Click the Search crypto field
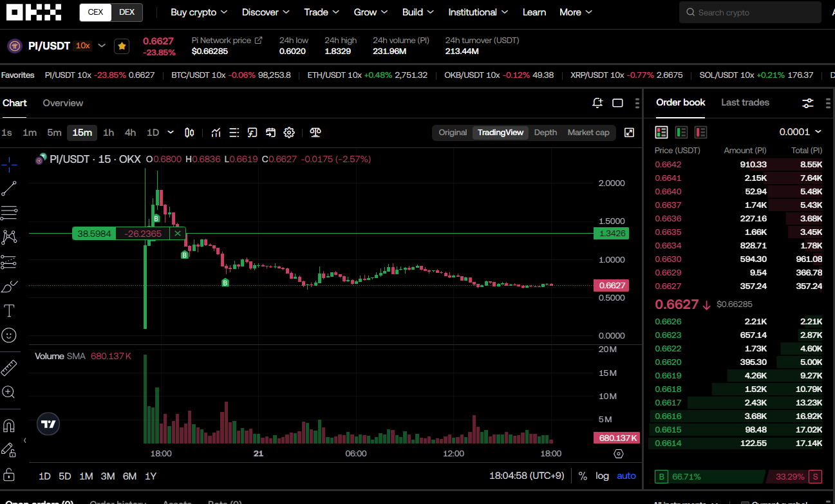This screenshot has height=504, width=835. coord(750,12)
